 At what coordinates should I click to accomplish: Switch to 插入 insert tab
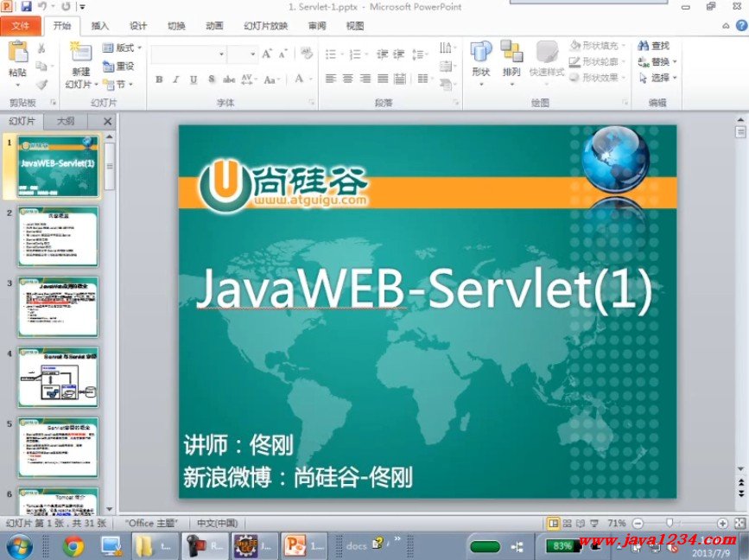(100, 26)
